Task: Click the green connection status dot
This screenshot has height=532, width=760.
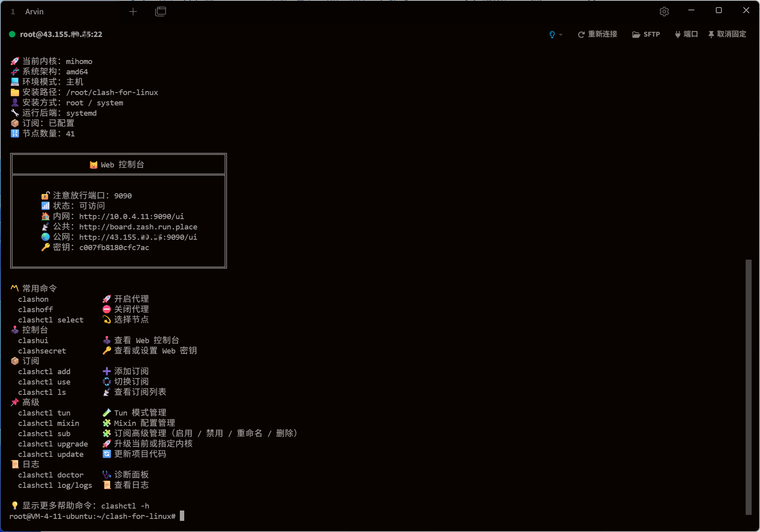Action: pos(12,34)
